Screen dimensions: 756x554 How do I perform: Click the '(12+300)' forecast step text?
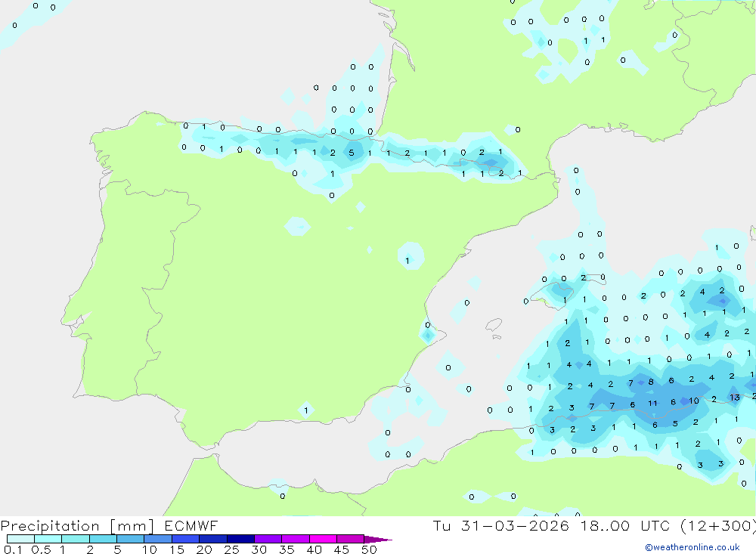[x=718, y=526]
